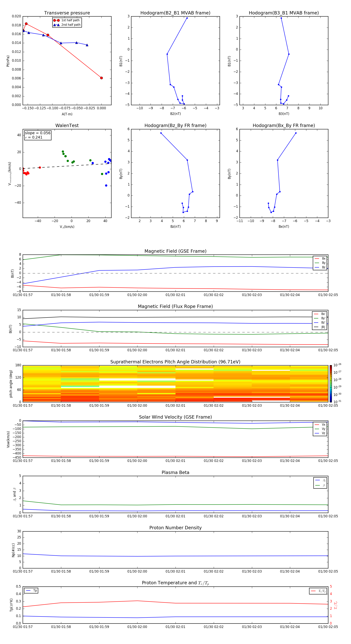Select the lowest red point in Transverse pressure
The width and height of the screenshot is (351, 644).
(101, 78)
